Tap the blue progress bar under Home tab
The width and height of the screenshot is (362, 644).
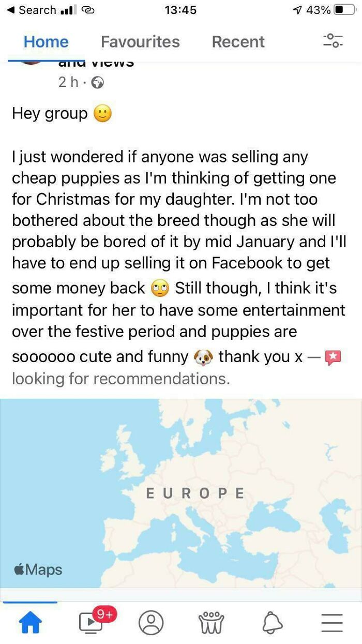[29, 602]
